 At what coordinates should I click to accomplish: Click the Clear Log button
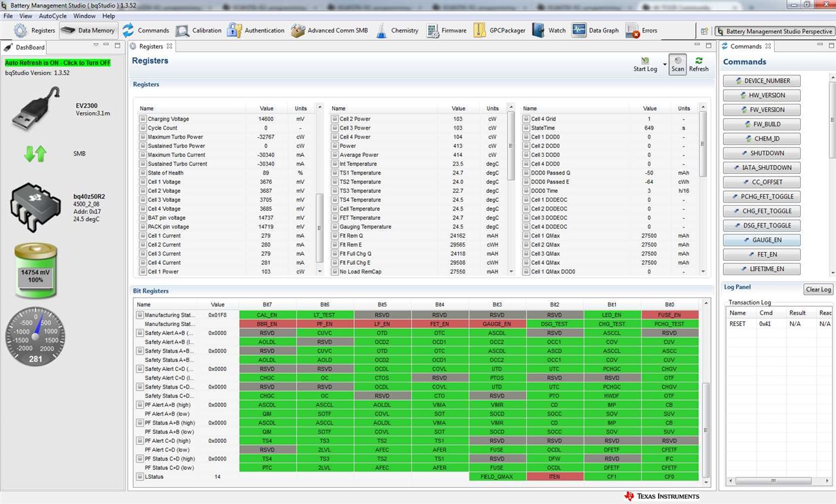(x=818, y=289)
